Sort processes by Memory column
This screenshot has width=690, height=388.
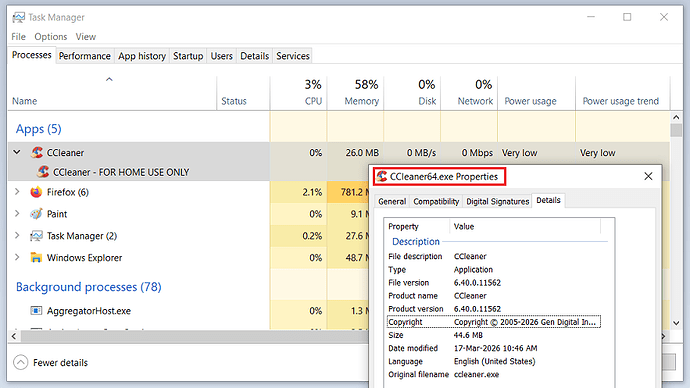[355, 92]
